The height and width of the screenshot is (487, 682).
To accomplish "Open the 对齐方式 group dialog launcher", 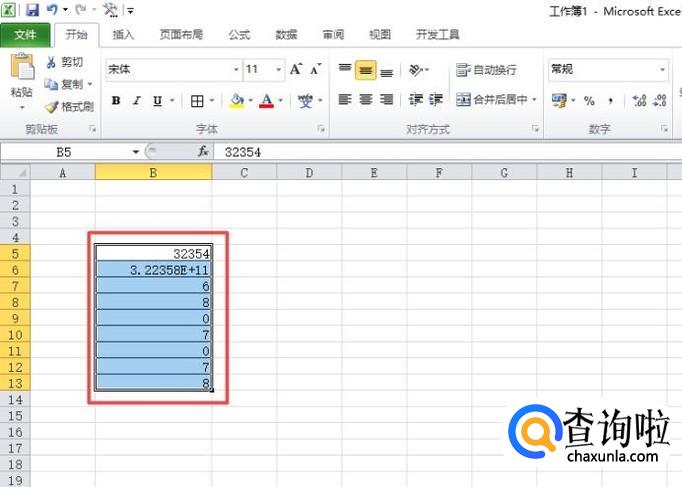I will point(535,129).
